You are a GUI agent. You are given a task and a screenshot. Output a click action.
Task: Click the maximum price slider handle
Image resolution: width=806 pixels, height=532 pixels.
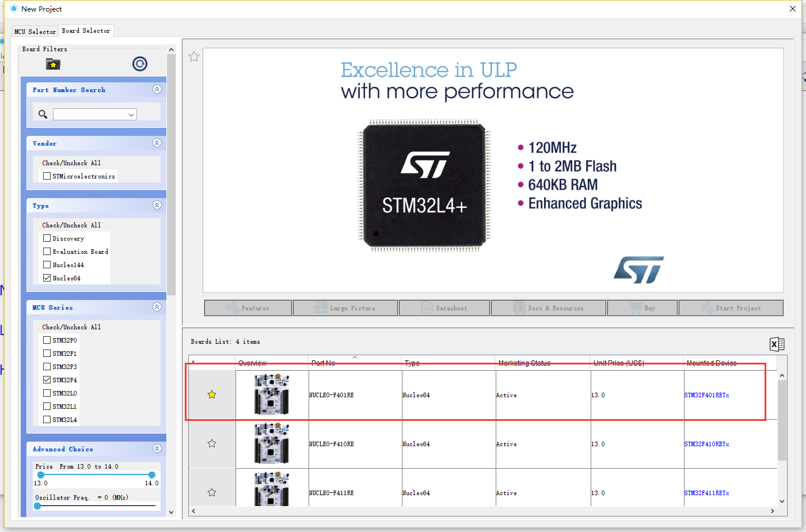(151, 475)
